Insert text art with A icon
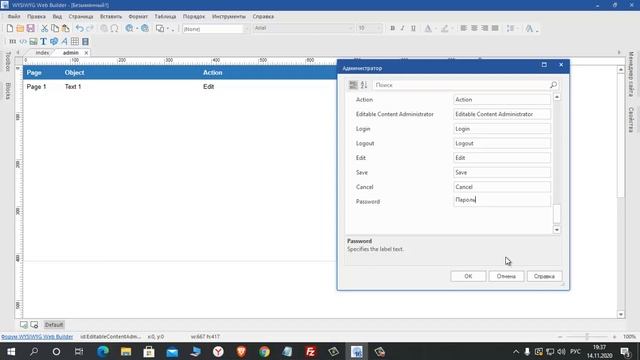Viewport: 640px width, 360px height. coord(64,41)
